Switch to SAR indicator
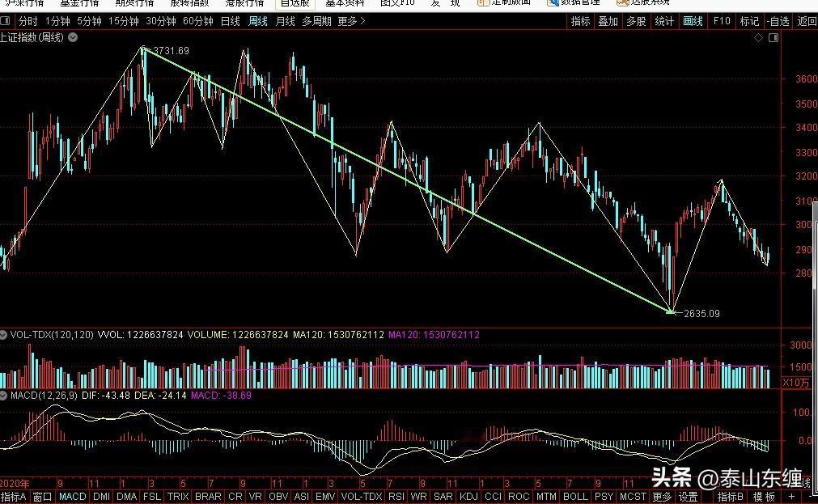This screenshot has width=818, height=504. [443, 497]
